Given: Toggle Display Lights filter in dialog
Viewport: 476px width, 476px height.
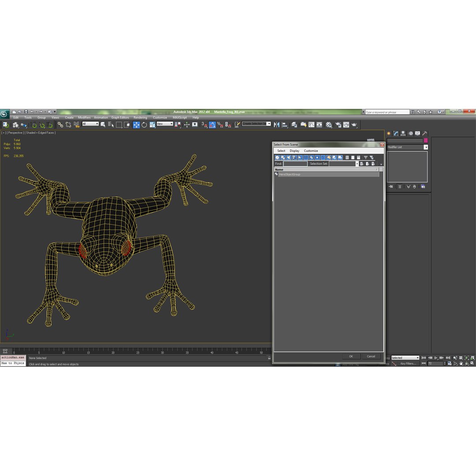Looking at the screenshot, I should click(289, 157).
